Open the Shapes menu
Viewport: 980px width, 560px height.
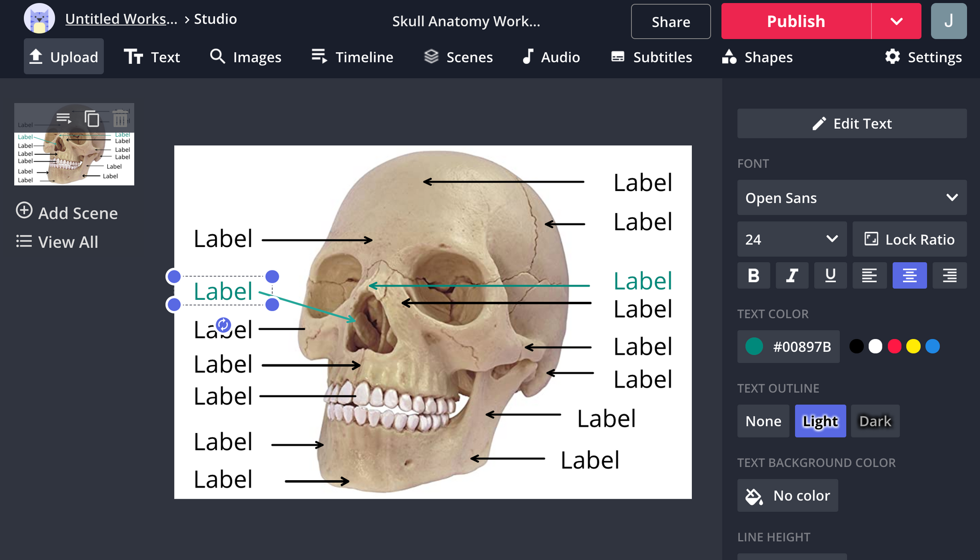[757, 57]
